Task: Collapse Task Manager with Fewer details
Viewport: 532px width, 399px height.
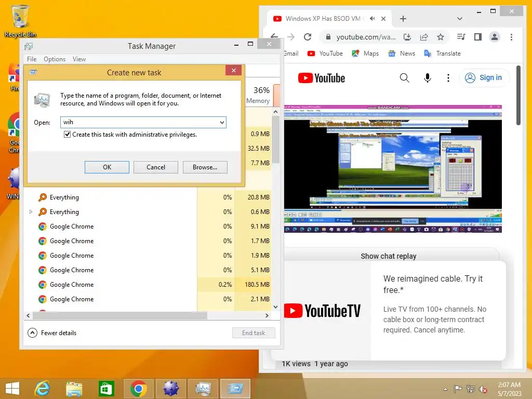Action: point(52,333)
